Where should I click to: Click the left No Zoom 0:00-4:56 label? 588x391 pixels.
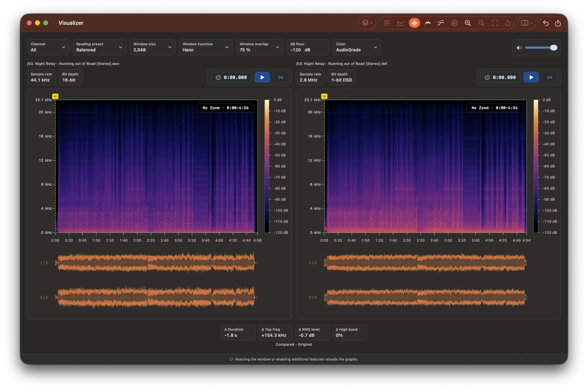coord(225,108)
